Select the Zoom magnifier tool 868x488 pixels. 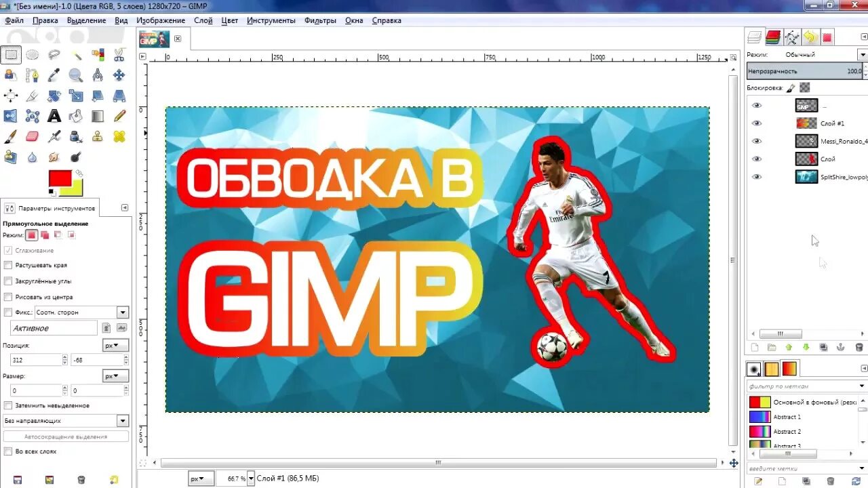click(x=76, y=75)
